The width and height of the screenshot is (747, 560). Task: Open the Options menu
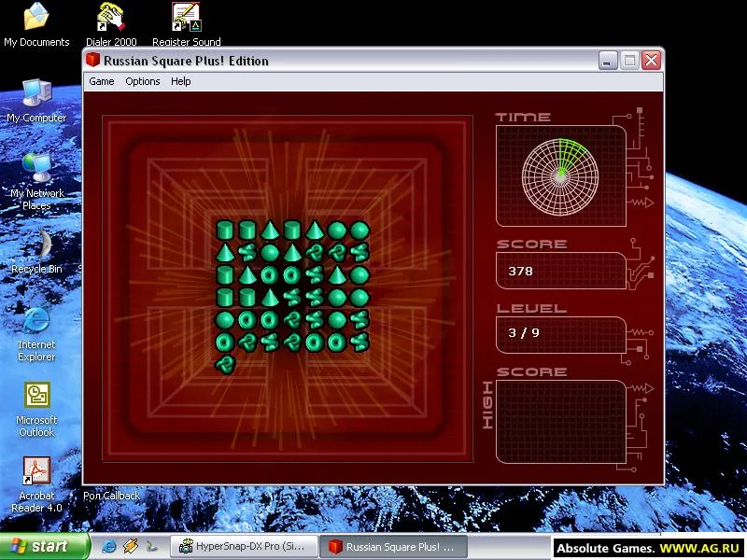(143, 81)
